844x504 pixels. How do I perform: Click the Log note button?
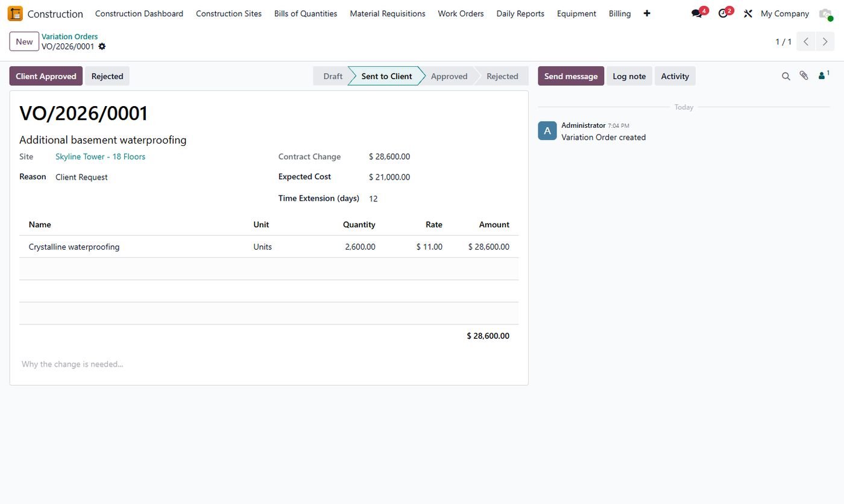pos(629,76)
